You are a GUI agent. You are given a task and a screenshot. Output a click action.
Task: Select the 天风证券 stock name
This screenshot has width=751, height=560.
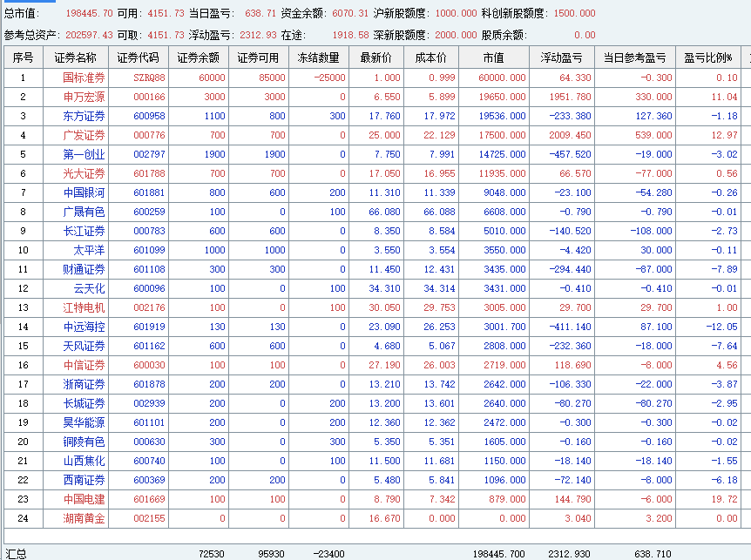(x=84, y=346)
